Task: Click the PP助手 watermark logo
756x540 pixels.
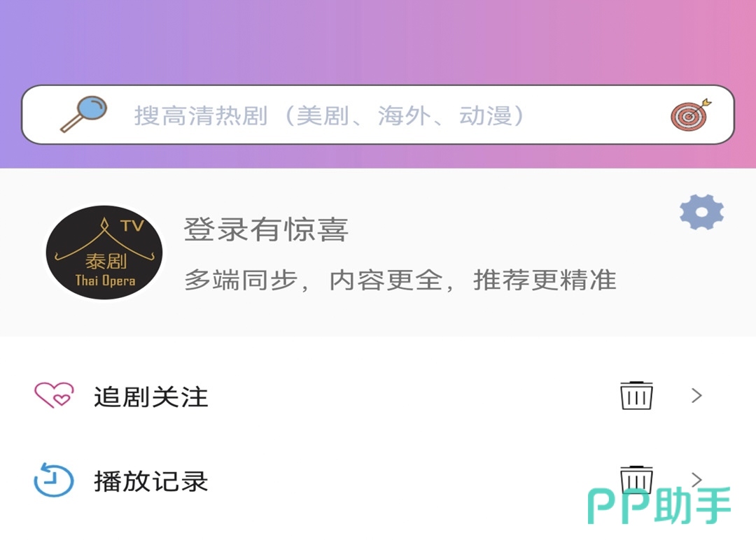Action: pos(659,506)
